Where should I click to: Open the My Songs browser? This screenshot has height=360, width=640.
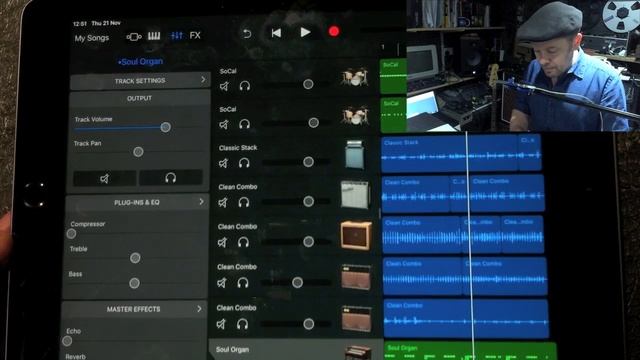92,38
